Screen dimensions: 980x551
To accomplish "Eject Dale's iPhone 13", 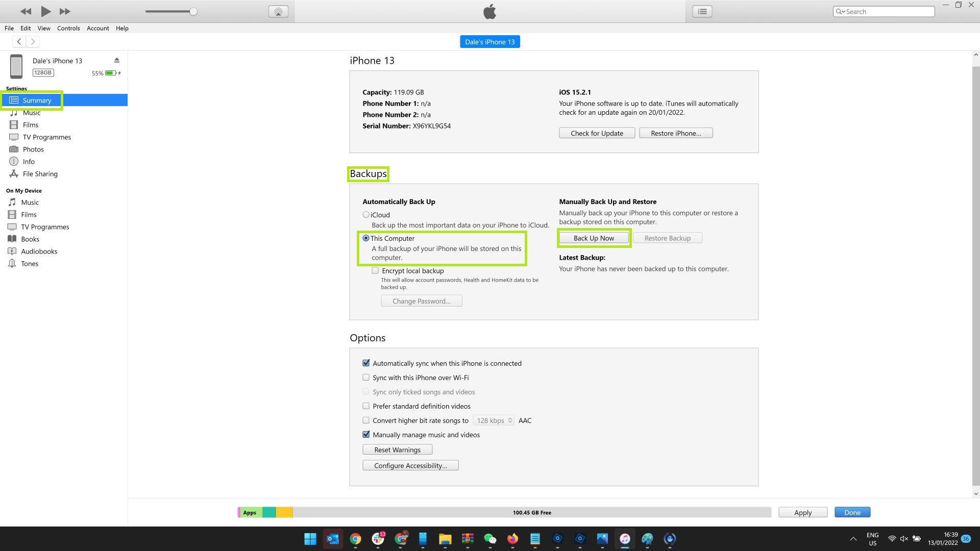I will coord(117,60).
